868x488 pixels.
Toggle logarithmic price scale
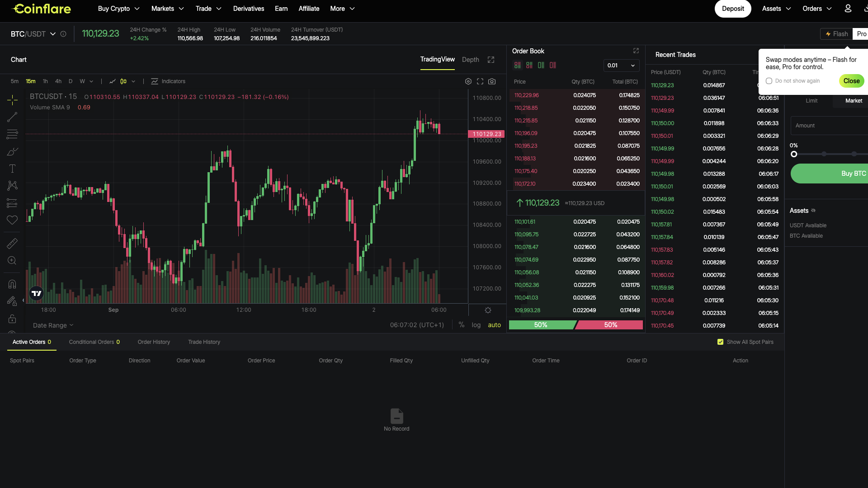tap(476, 325)
